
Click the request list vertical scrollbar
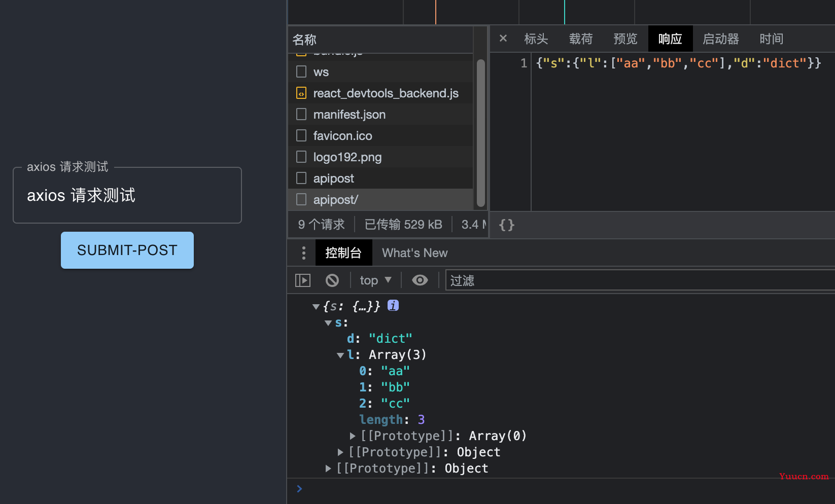coord(481,133)
